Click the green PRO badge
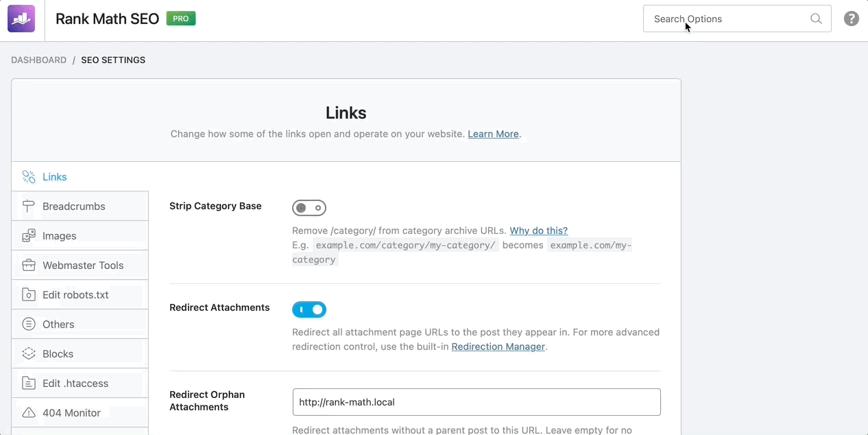 (x=181, y=19)
